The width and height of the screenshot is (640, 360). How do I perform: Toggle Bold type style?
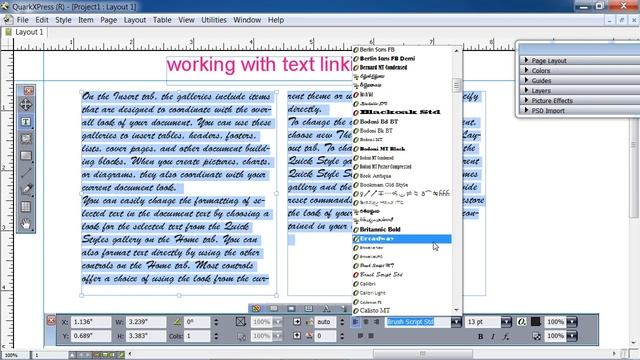pos(480,336)
